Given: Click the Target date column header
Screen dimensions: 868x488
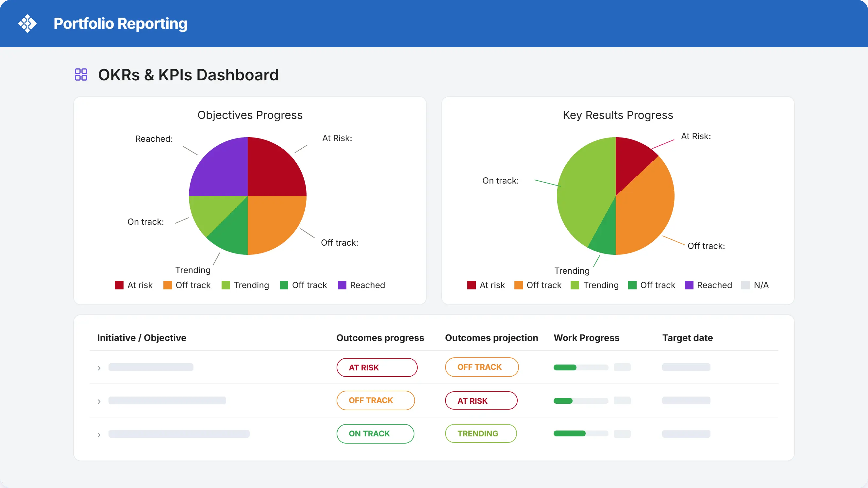Looking at the screenshot, I should pos(687,338).
